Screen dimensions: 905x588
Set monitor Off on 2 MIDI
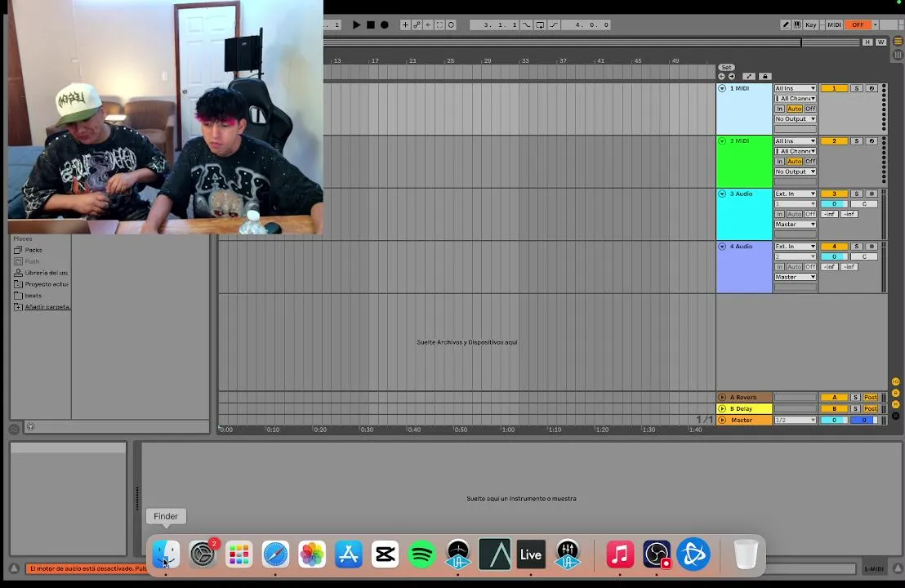(810, 162)
